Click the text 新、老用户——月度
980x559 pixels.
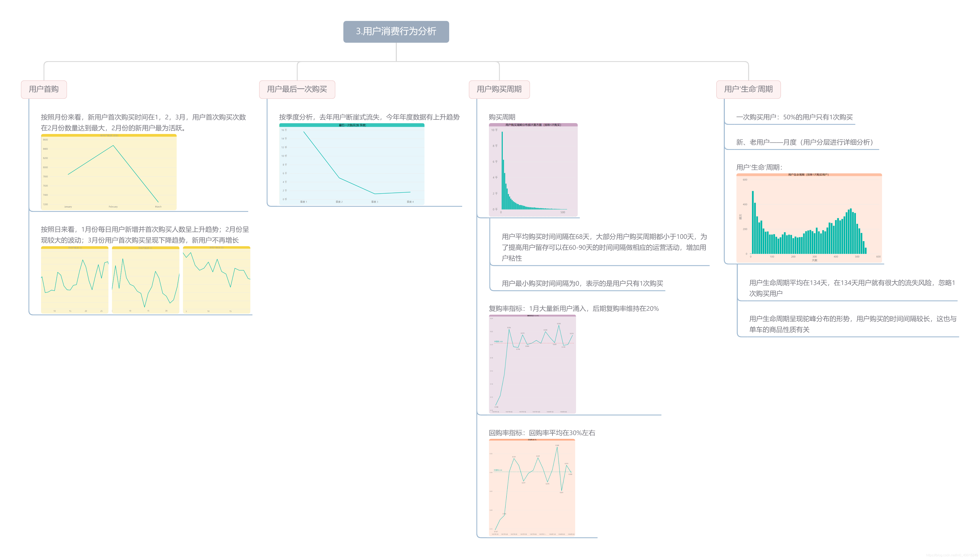(806, 142)
